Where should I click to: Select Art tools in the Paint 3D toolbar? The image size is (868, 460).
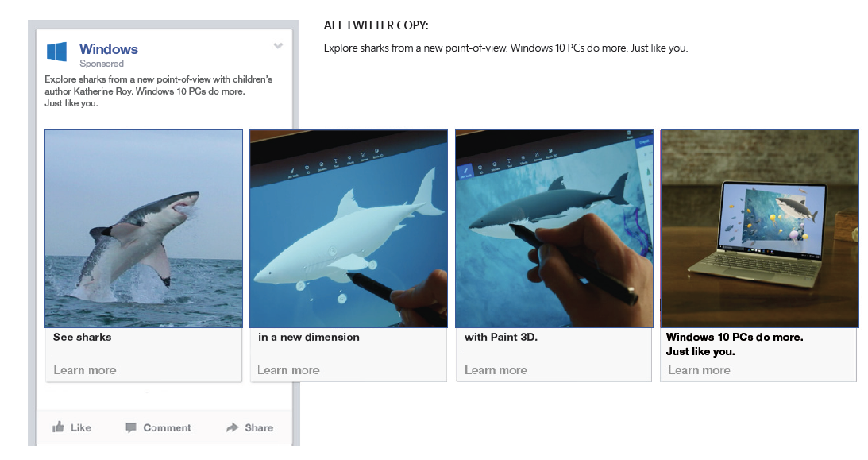pos(292,171)
